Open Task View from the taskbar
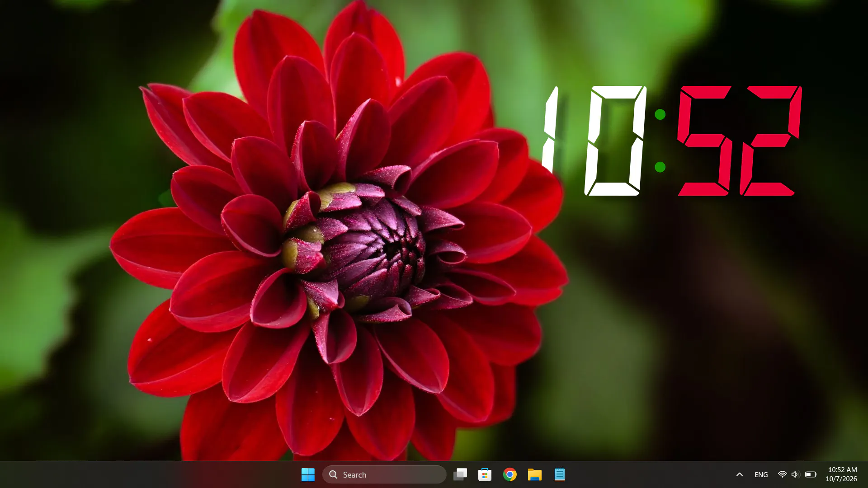The height and width of the screenshot is (488, 868). point(460,474)
